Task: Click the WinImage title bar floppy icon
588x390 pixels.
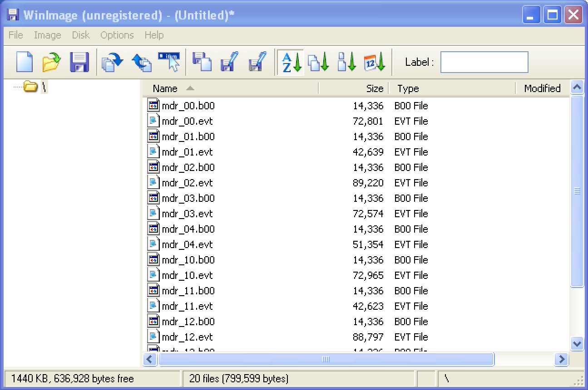Action: [x=13, y=15]
